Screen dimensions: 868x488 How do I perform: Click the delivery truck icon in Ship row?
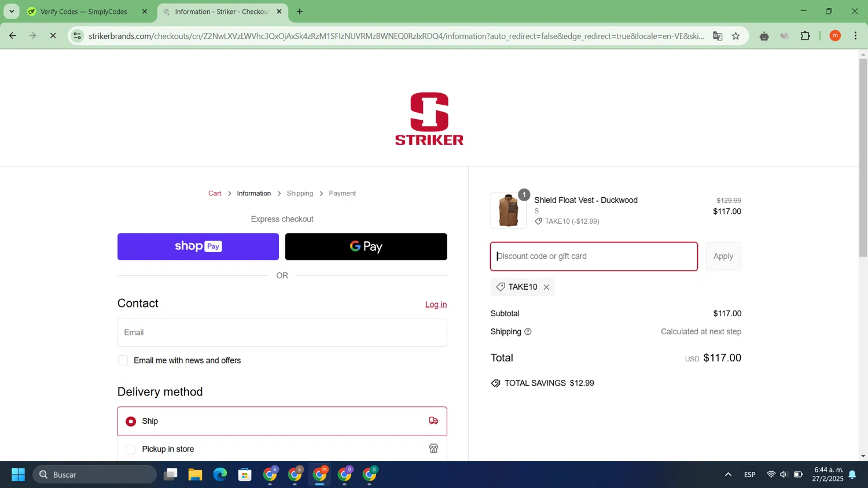(433, 421)
